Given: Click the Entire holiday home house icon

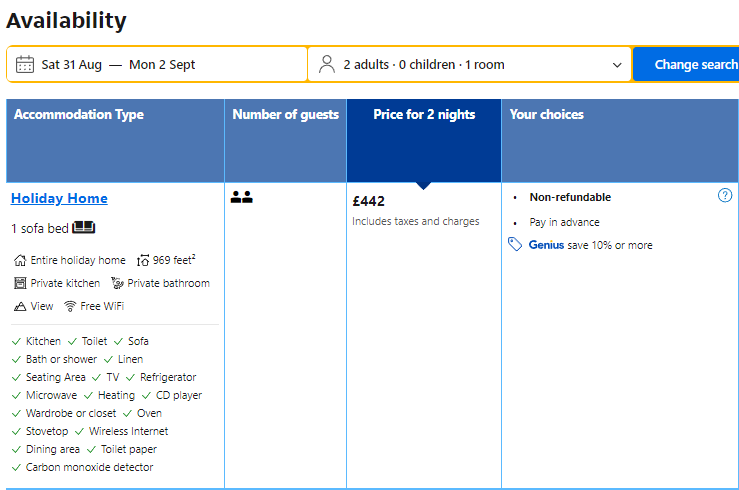Looking at the screenshot, I should coord(20,260).
